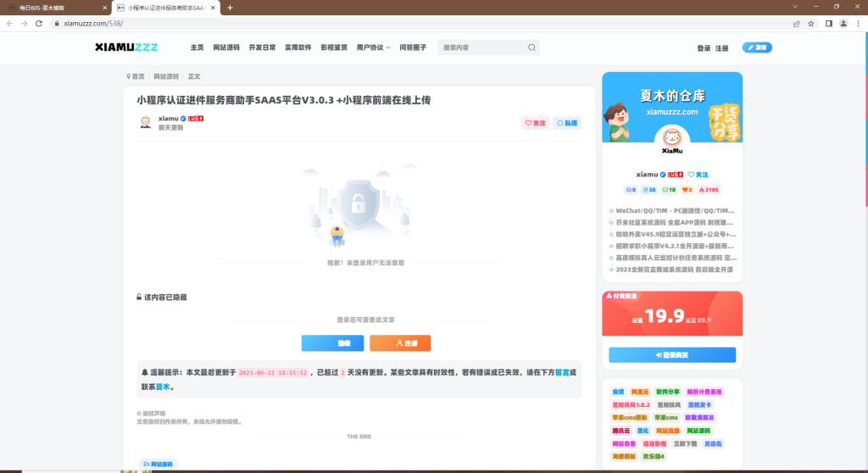The width and height of the screenshot is (868, 473).
Task: Click the blue verified badge beside author name
Action: (183, 119)
